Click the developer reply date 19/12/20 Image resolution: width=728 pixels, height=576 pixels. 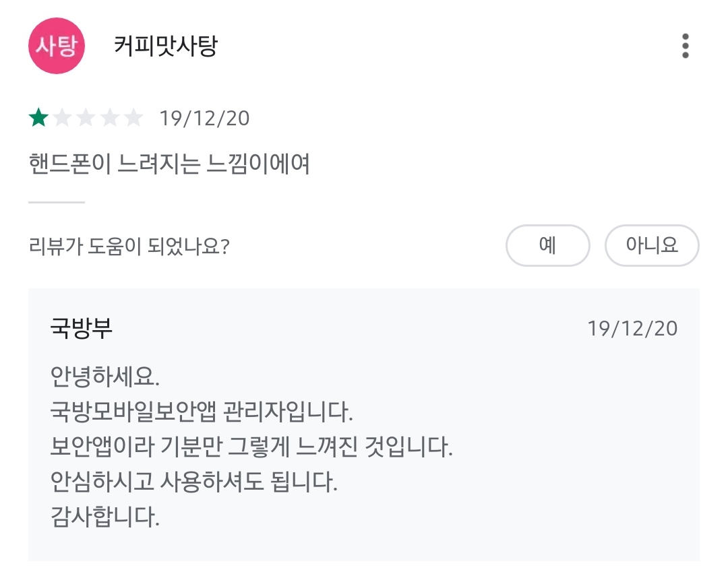(632, 329)
